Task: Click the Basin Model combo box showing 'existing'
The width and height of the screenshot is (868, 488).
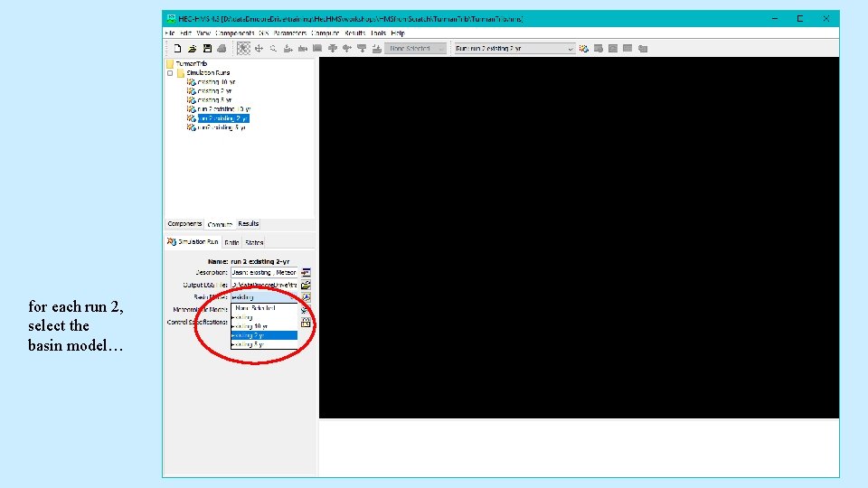Action: click(x=264, y=297)
